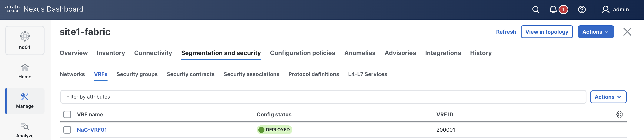Image resolution: width=644 pixels, height=140 pixels.
Task: Open table column settings gear icon
Action: [619, 114]
